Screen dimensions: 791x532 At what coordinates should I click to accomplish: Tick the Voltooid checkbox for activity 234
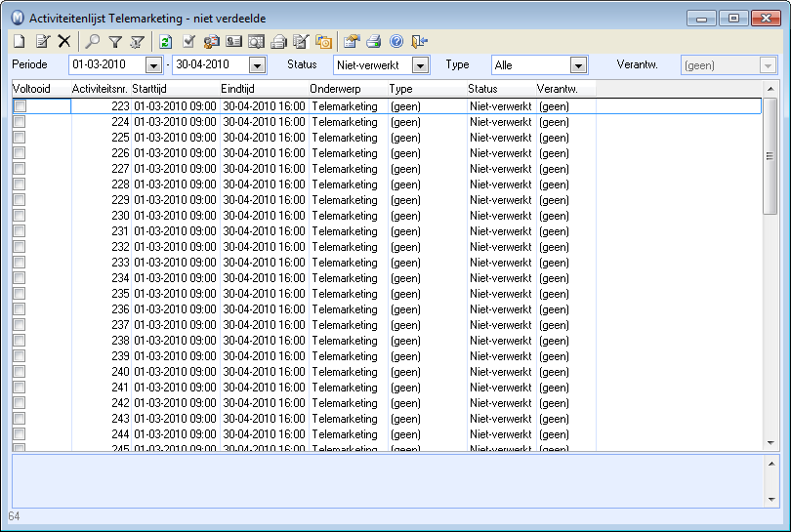[20, 278]
